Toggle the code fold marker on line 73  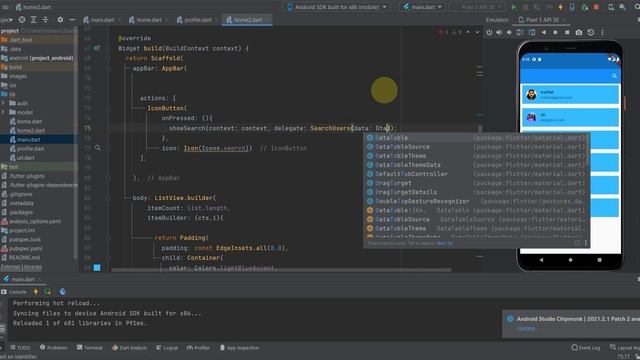[108, 108]
